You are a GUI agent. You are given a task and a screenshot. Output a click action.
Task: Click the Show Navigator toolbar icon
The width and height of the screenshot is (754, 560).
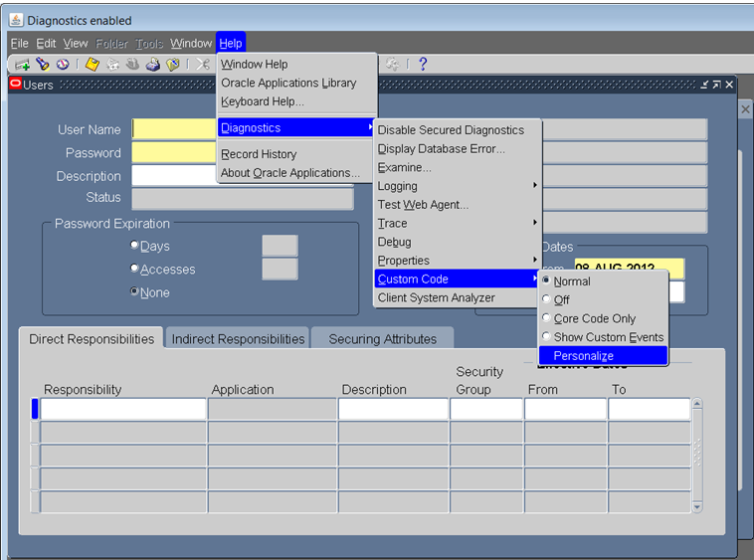pyautogui.click(x=63, y=64)
